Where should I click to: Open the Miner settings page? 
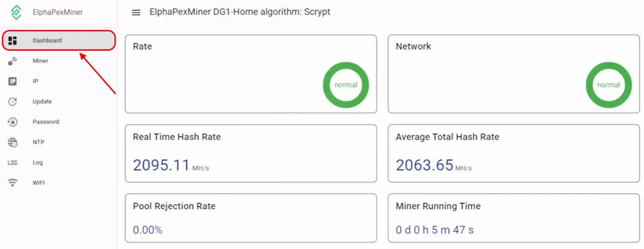pyautogui.click(x=41, y=61)
